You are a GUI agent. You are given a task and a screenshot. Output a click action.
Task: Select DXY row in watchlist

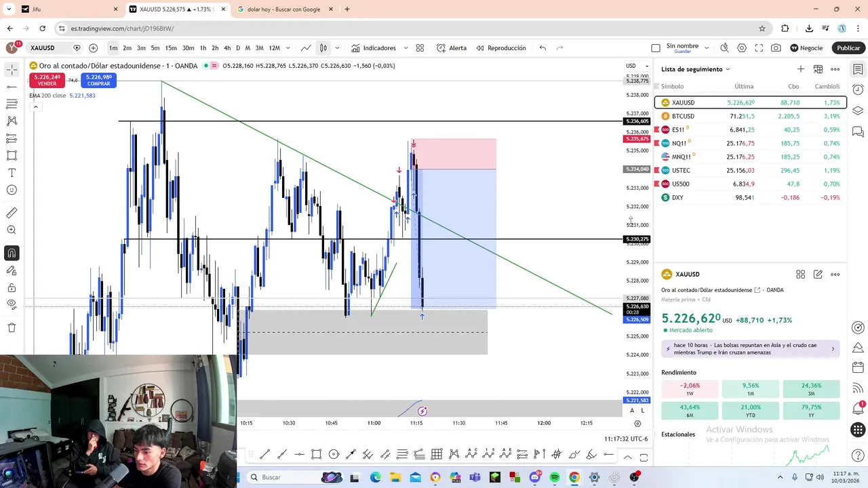[751, 197]
